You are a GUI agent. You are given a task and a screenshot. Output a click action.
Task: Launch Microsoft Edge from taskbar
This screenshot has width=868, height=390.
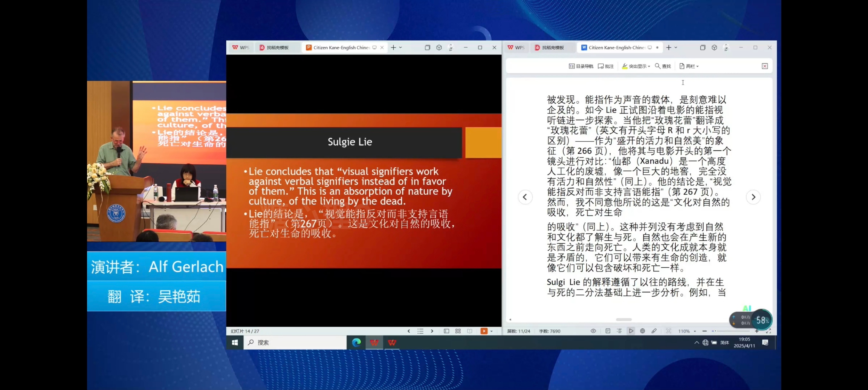point(356,343)
